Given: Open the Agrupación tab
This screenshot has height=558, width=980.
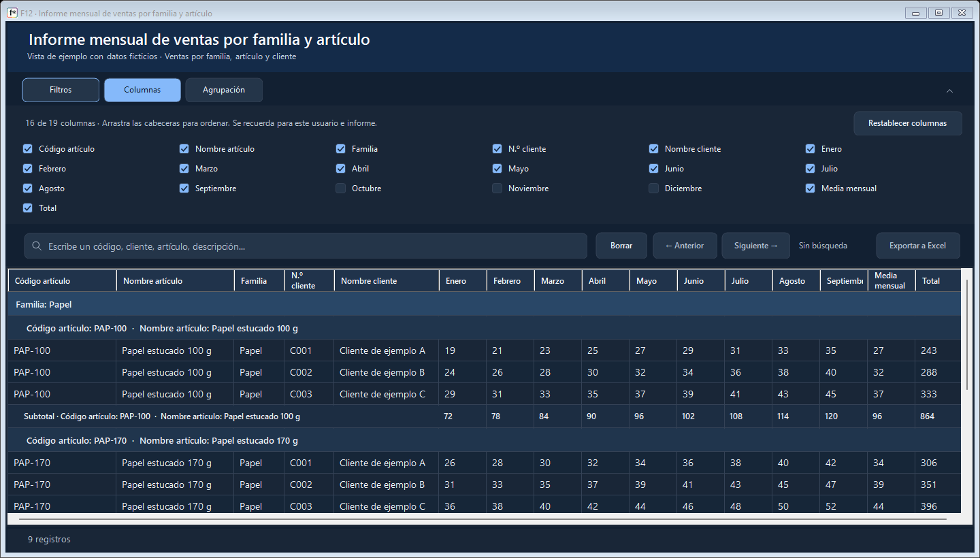Looking at the screenshot, I should [224, 90].
